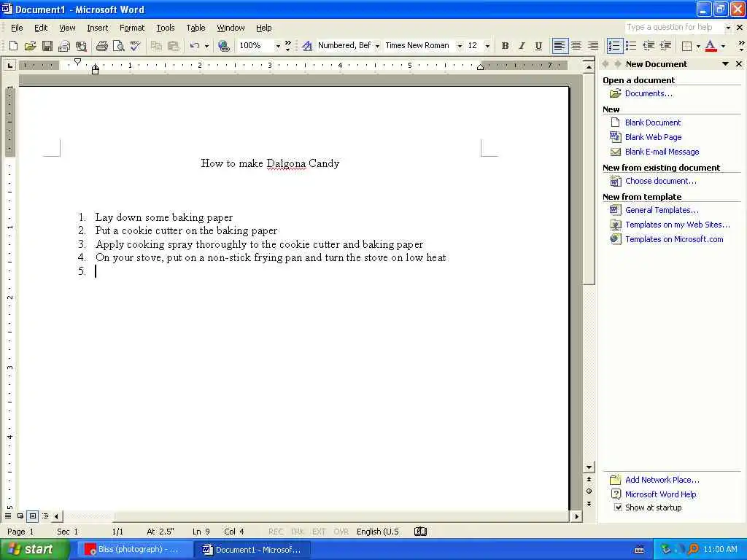Apply outside border button
Viewport: 747px width, 560px height.
pos(686,46)
